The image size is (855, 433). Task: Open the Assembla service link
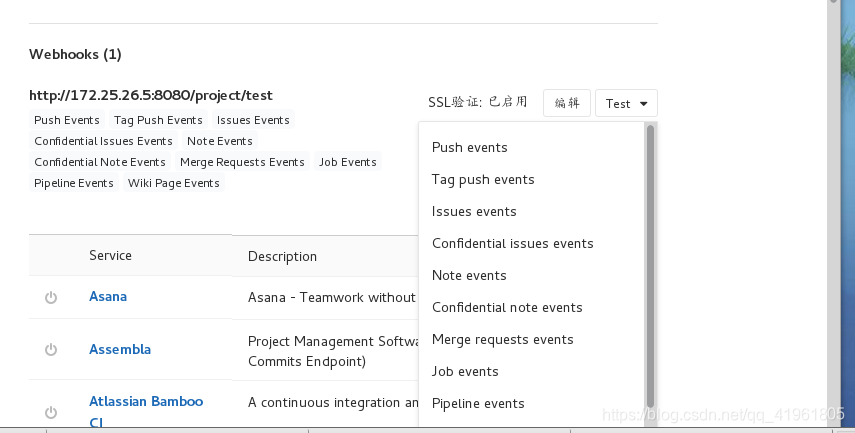[x=120, y=349]
